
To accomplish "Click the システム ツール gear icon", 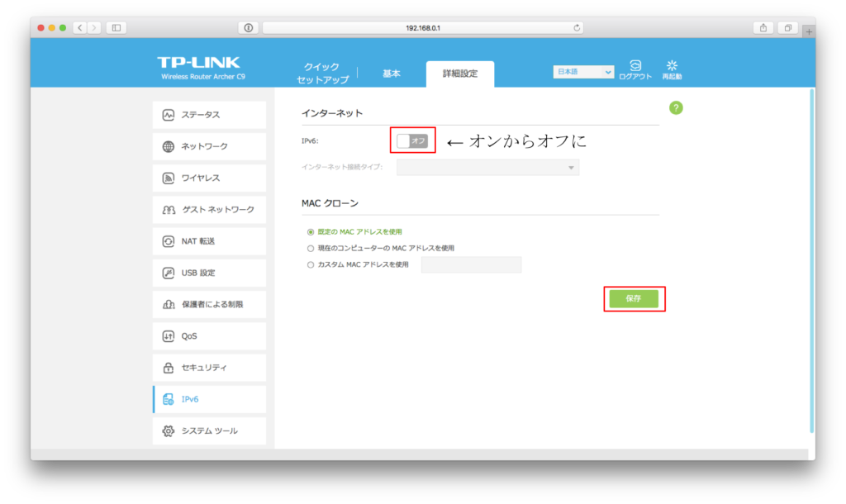I will [x=169, y=430].
